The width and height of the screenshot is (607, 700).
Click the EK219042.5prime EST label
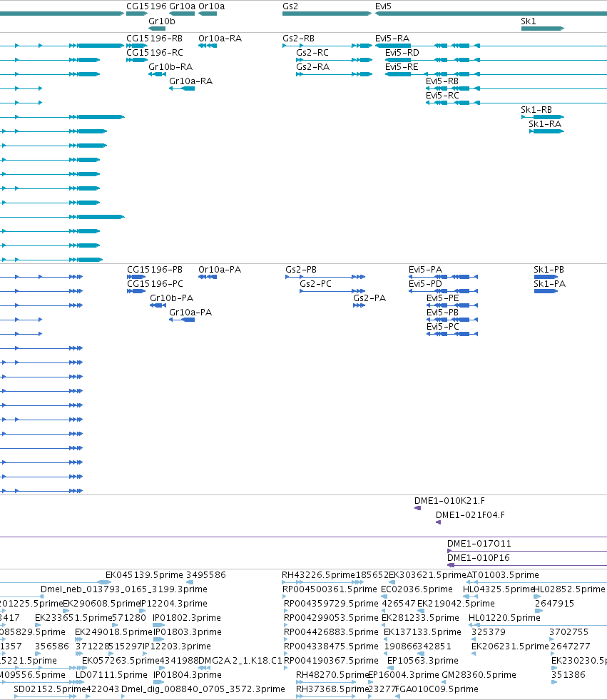click(x=456, y=604)
